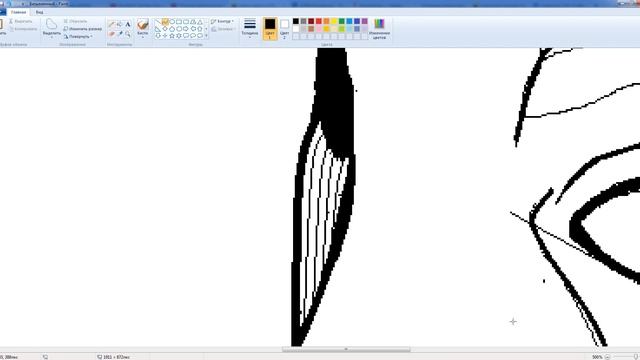
Task: Click the Crop (Обрезать) button
Action: click(76, 21)
